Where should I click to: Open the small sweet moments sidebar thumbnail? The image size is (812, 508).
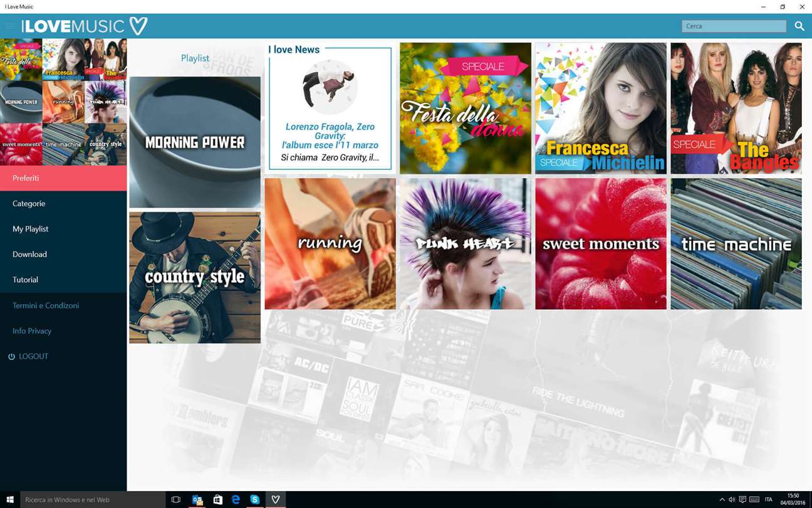[x=21, y=144]
